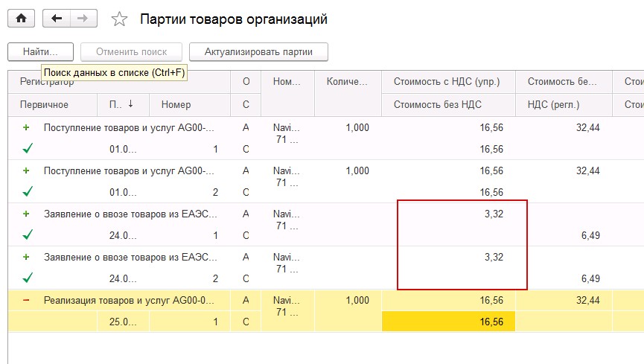Click the red minus icon on Реализация row

point(27,301)
